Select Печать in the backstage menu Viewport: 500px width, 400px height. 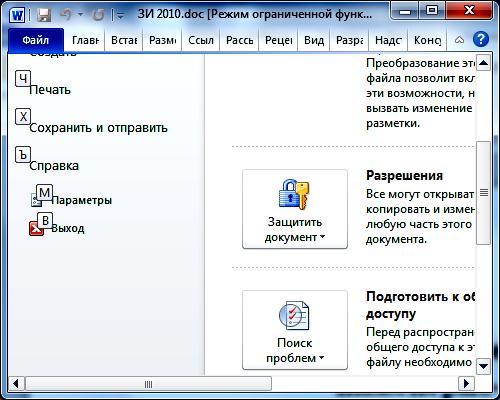50,90
